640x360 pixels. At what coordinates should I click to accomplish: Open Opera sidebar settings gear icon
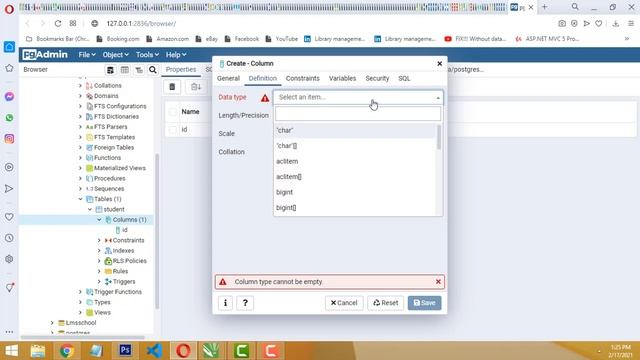click(x=9, y=259)
